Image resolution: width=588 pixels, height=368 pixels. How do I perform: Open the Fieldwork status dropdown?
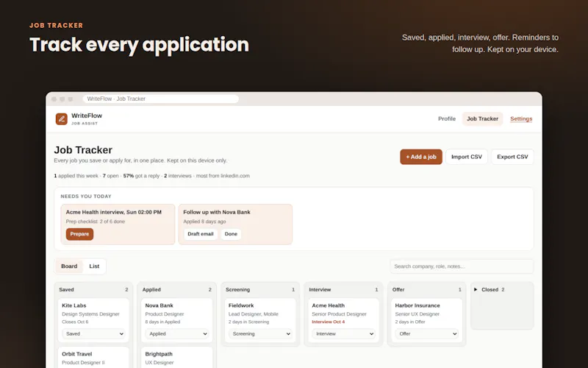pos(260,334)
